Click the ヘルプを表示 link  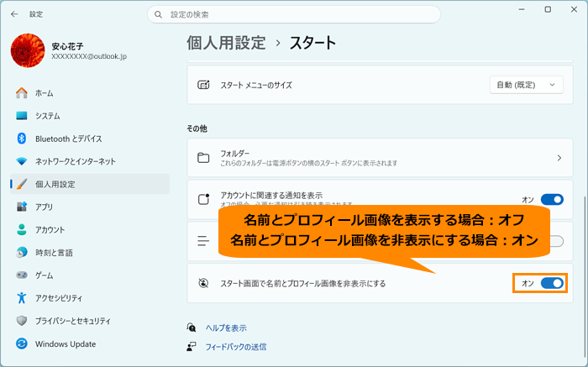coord(226,328)
